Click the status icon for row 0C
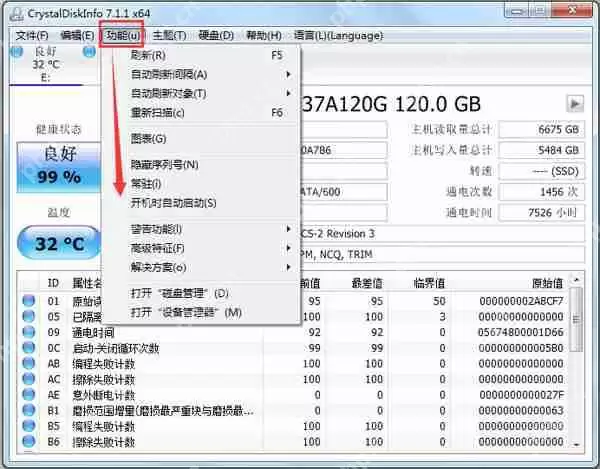 click(28, 348)
